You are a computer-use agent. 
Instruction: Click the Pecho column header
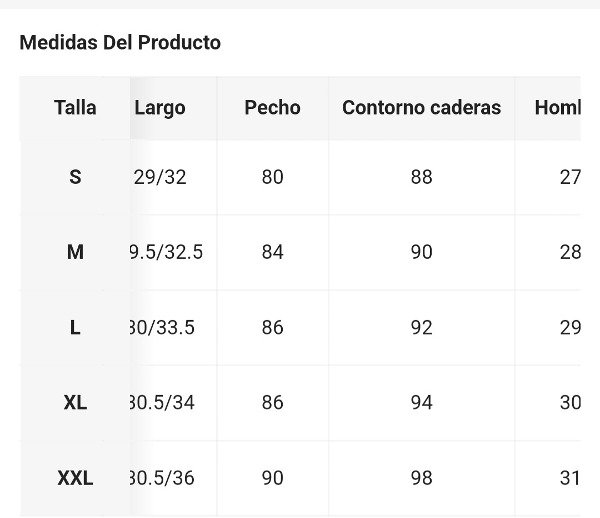[x=272, y=108]
